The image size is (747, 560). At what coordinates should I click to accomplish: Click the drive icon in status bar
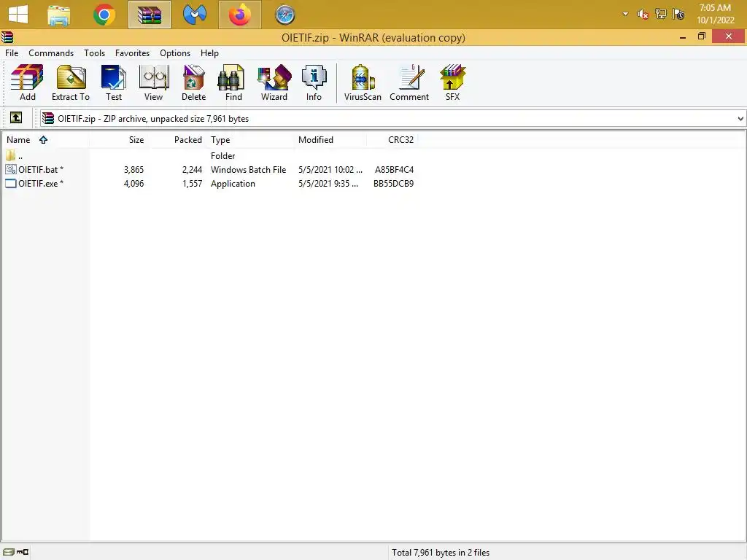pyautogui.click(x=9, y=552)
